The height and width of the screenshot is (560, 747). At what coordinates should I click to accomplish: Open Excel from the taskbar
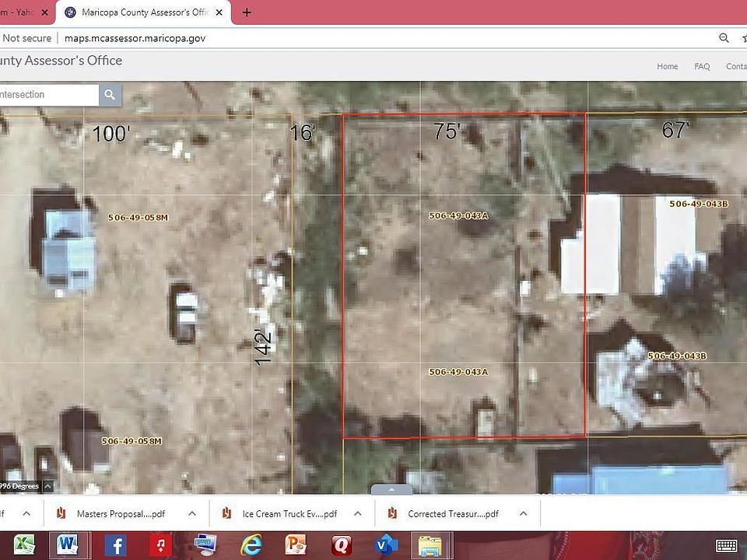[24, 544]
